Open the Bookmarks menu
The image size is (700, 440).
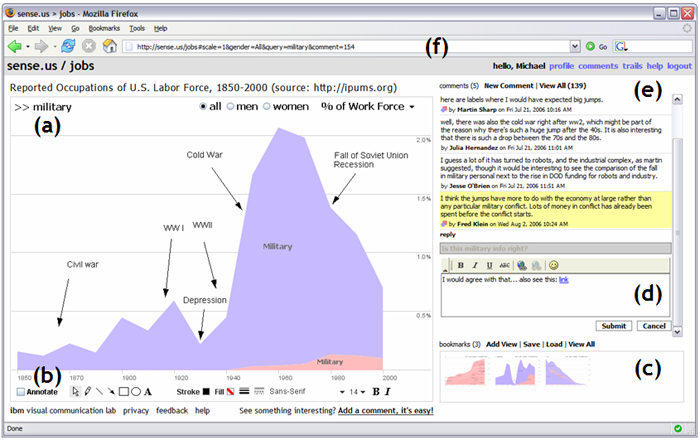[104, 28]
